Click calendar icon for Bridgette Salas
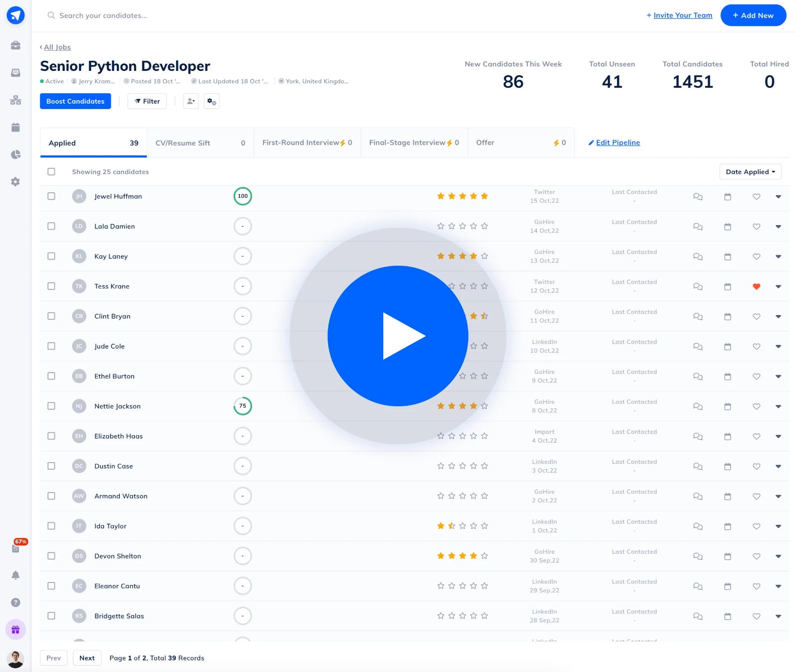The width and height of the screenshot is (796, 672). pyautogui.click(x=728, y=616)
